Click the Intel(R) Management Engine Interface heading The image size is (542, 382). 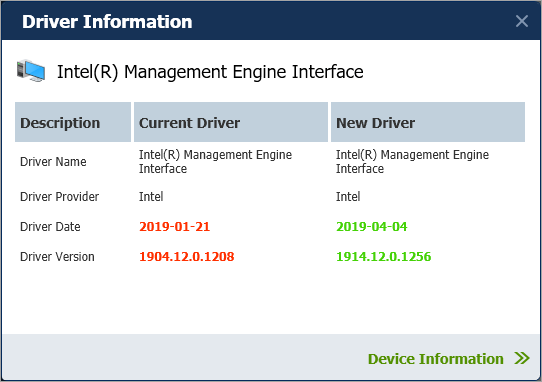pos(210,72)
